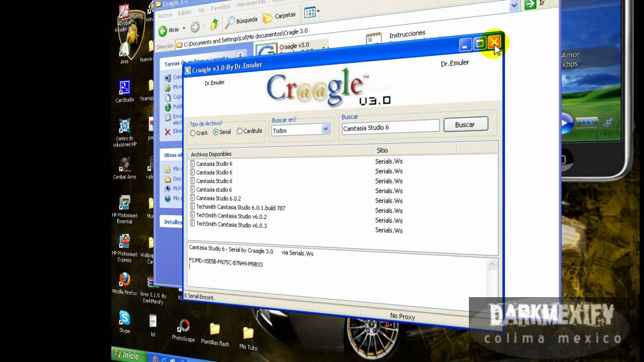The height and width of the screenshot is (362, 644).
Task: Open HP Photosmart Express shortcut
Action: click(124, 248)
